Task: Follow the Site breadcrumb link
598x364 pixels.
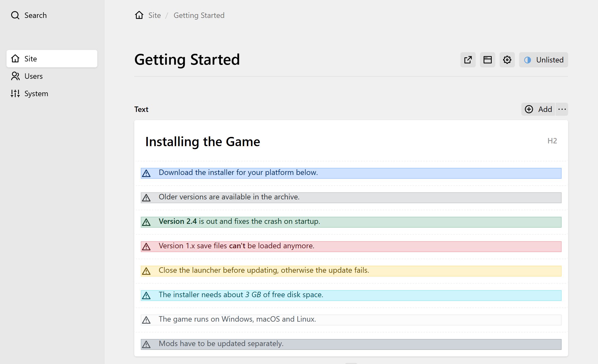Action: point(154,15)
